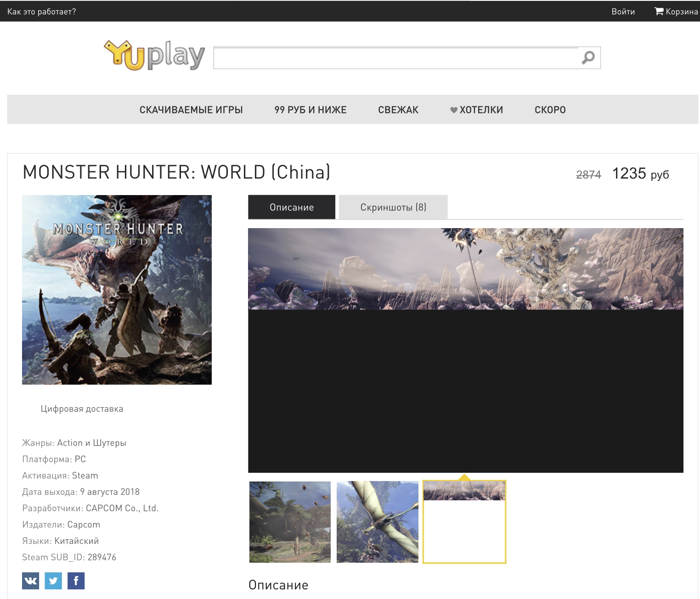Click the search magnifier icon
Screen dimensions: 700x599
click(x=588, y=58)
